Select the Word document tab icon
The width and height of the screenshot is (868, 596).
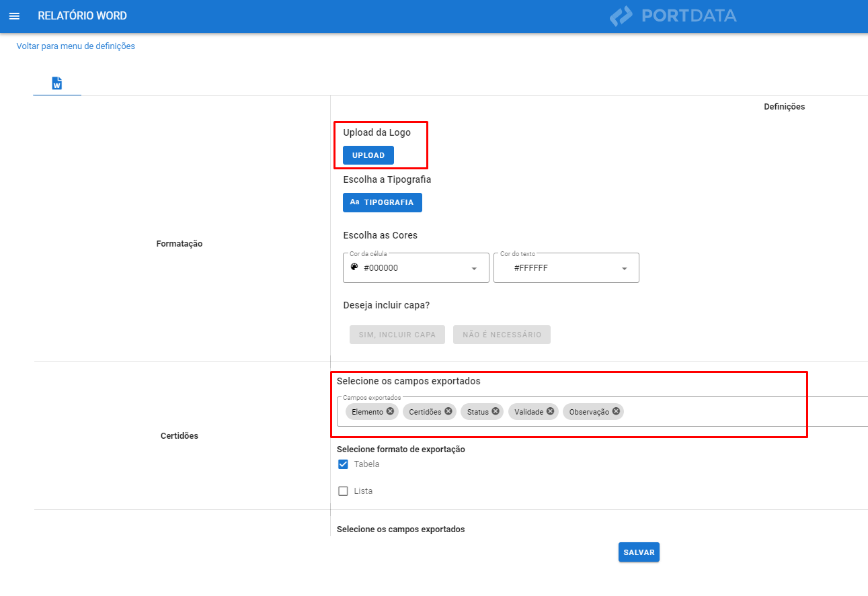57,83
